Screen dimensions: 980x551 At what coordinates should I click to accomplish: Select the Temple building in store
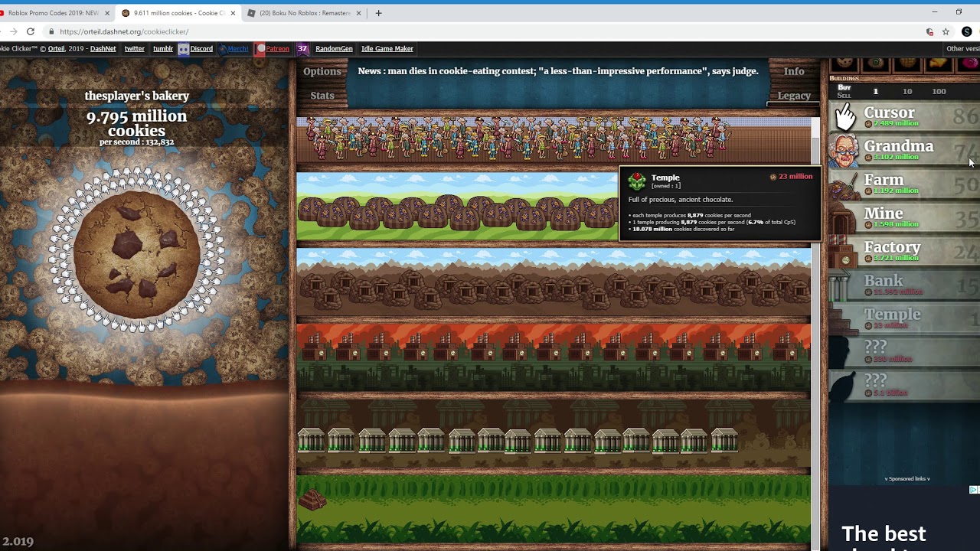point(903,319)
